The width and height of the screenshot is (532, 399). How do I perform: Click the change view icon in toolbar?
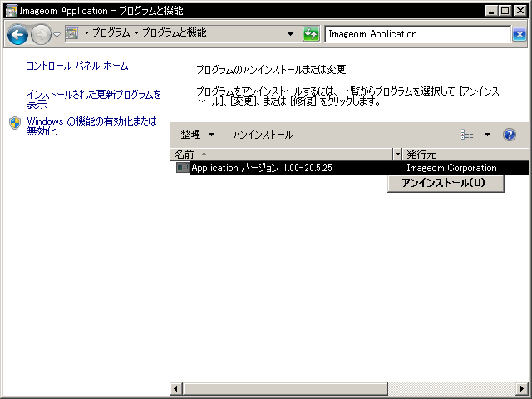click(467, 135)
